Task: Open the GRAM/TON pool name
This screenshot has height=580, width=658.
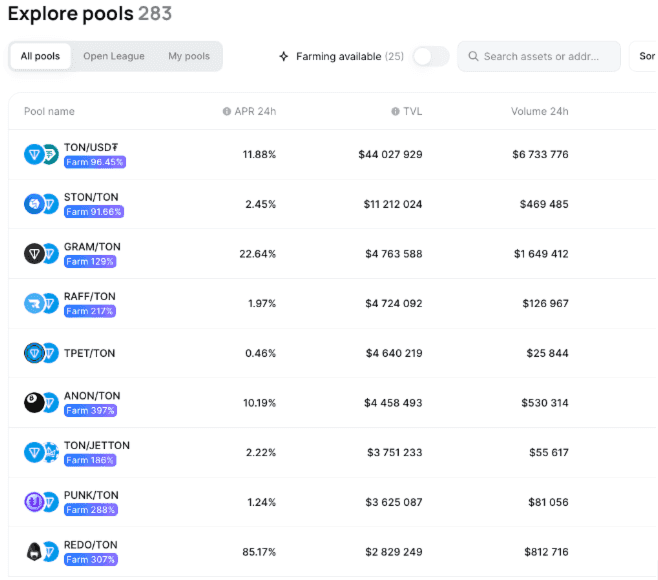Action: 92,246
